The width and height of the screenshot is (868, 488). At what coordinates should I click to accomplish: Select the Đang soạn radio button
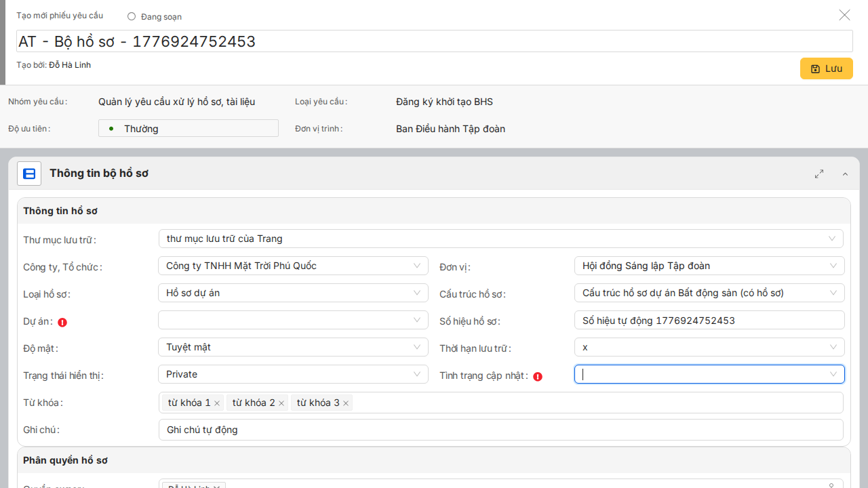(132, 16)
